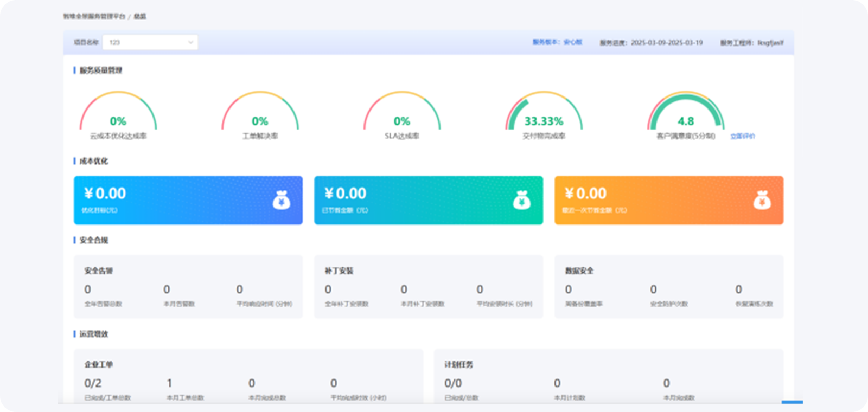Click the money bag icon on the orange ¥0.00 card
Viewport: 868px width, 412px height.
pos(762,200)
